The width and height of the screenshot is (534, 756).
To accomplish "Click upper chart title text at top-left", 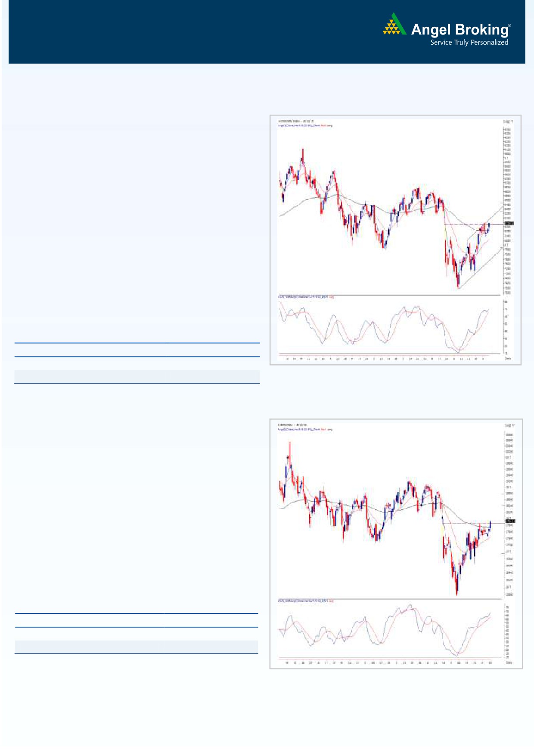I will (296, 122).
